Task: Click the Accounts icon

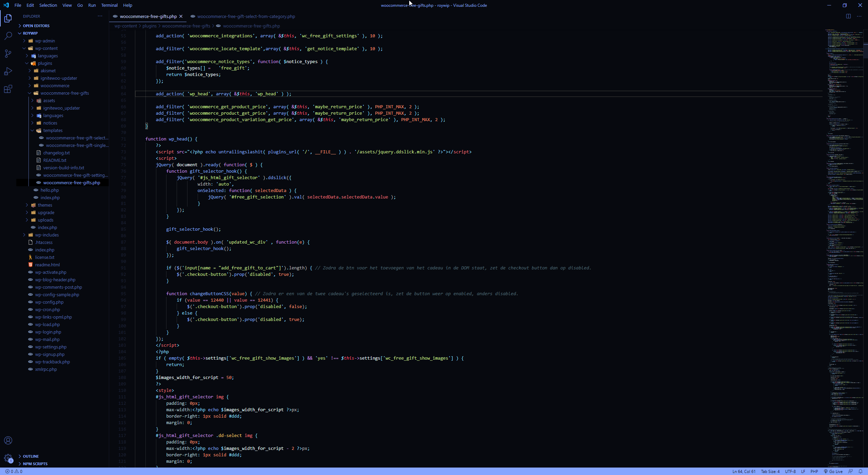Action: tap(8, 440)
